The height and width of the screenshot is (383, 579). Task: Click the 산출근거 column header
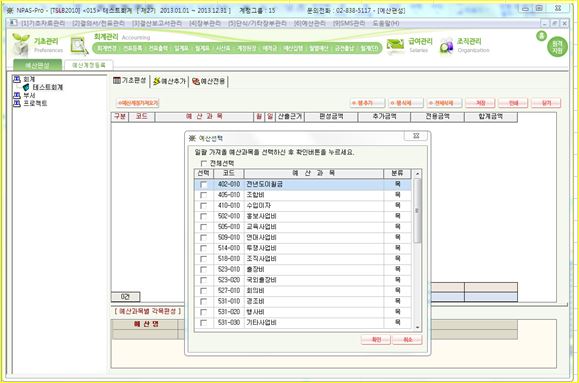tap(290, 117)
